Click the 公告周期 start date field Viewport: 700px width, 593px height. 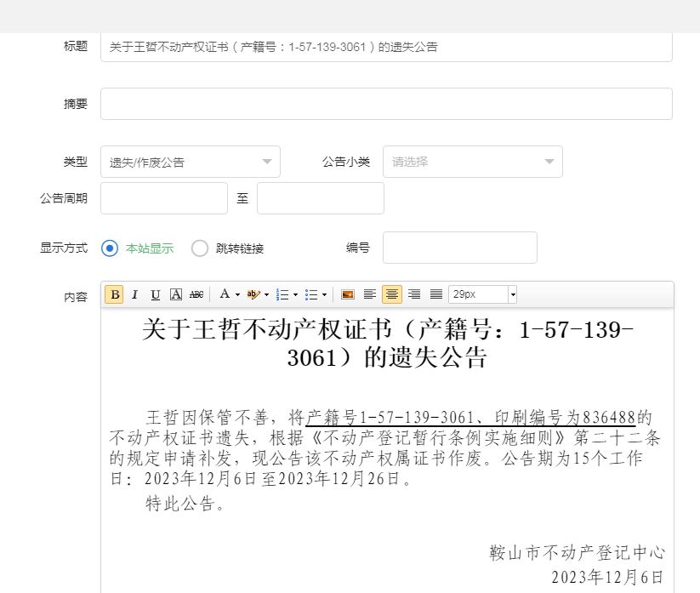tap(164, 198)
